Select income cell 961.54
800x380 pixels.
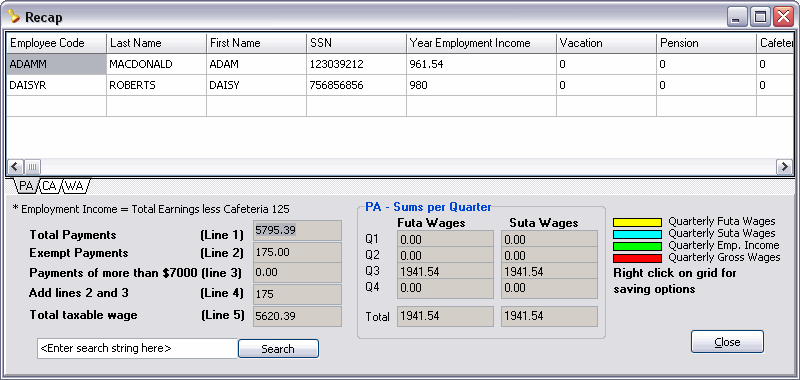(x=482, y=64)
